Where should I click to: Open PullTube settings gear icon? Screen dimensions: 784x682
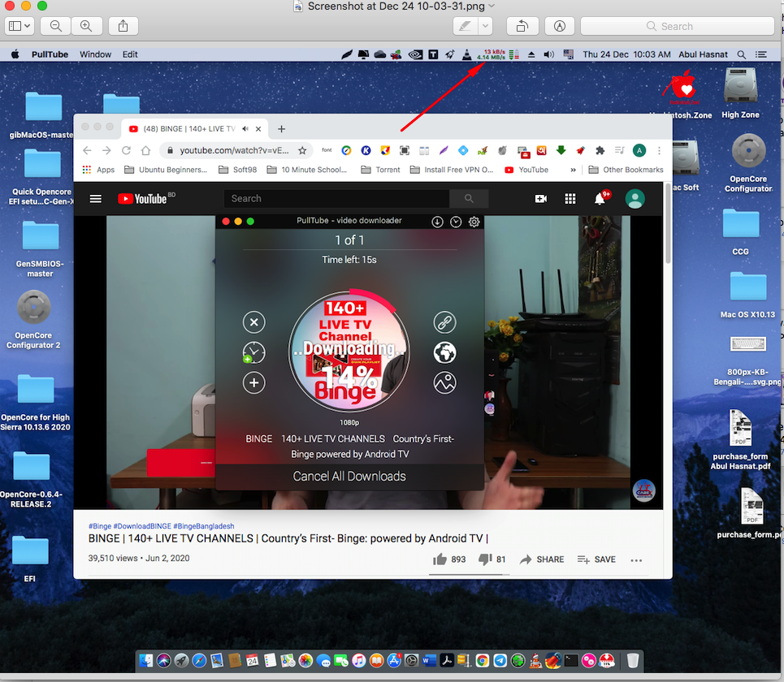click(474, 222)
